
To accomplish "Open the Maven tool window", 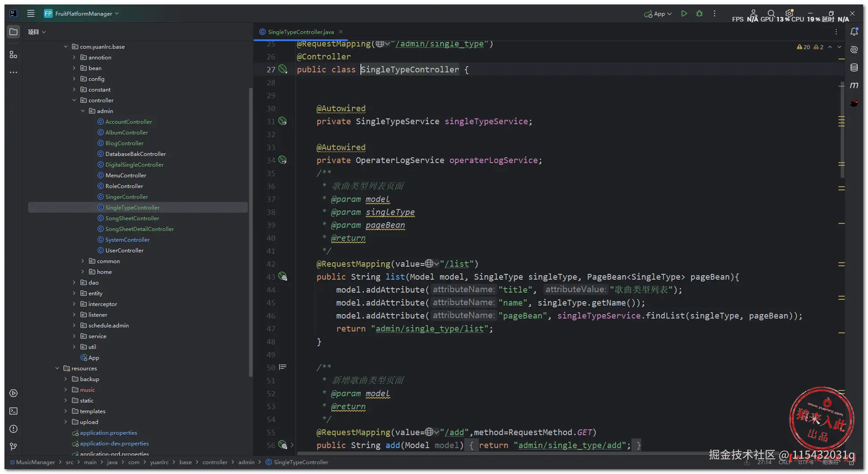I will 854,85.
